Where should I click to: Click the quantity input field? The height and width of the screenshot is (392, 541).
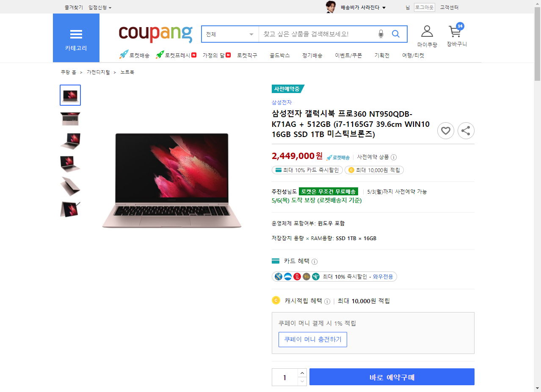[284, 377]
